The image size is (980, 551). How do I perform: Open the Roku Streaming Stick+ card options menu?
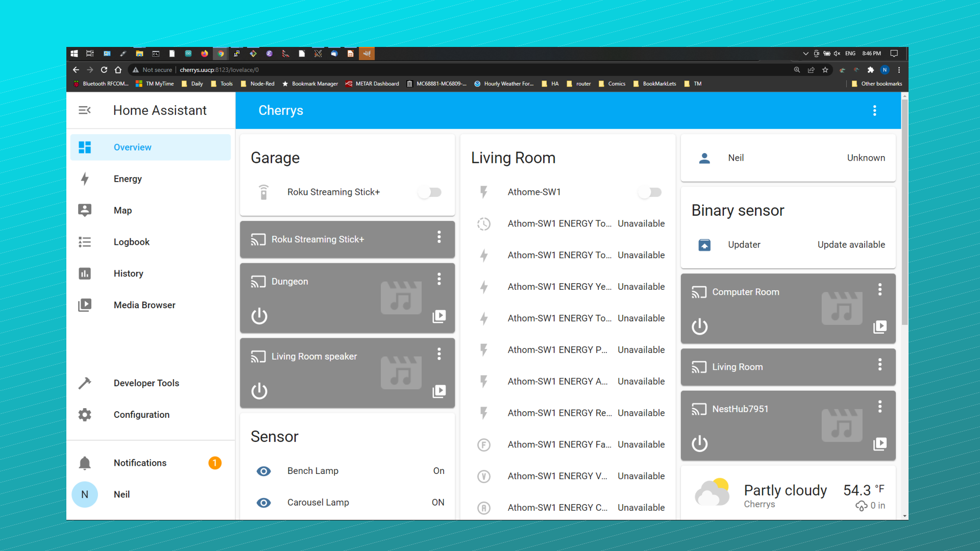[439, 237]
